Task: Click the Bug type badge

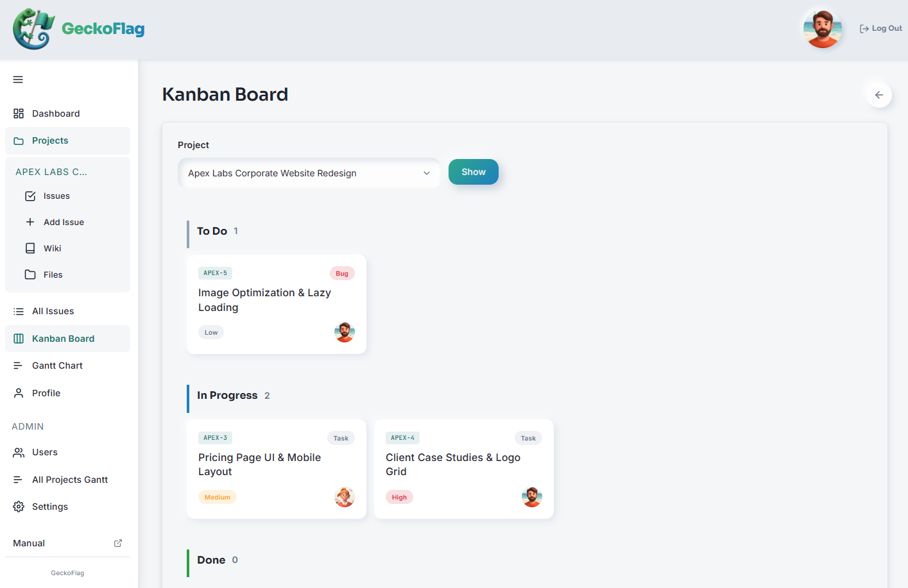Action: 342,273
